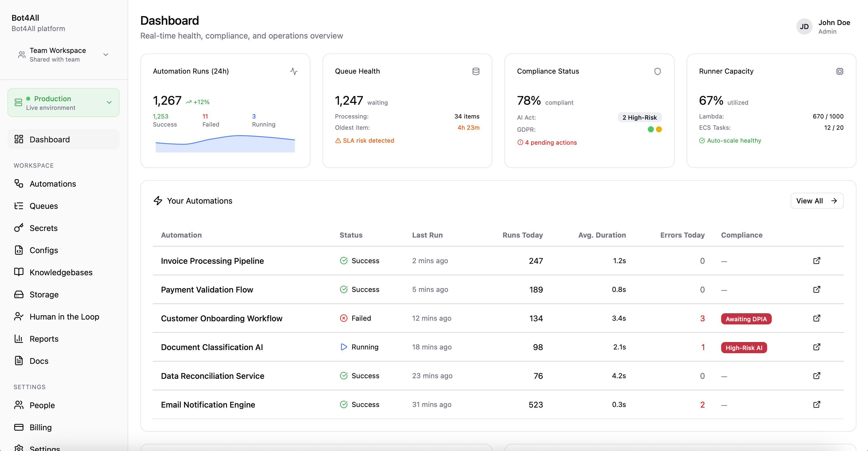
Task: Open Knowledgebases via the book icon
Action: click(x=19, y=272)
